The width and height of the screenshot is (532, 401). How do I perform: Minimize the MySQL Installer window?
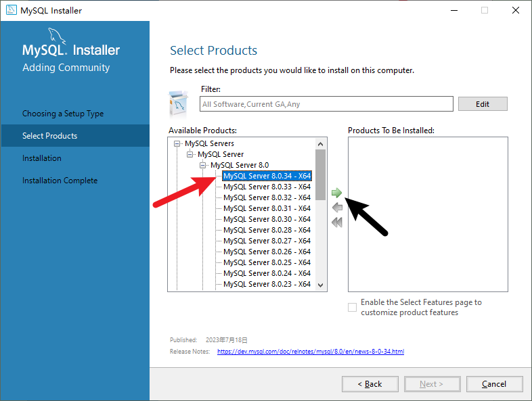(454, 10)
